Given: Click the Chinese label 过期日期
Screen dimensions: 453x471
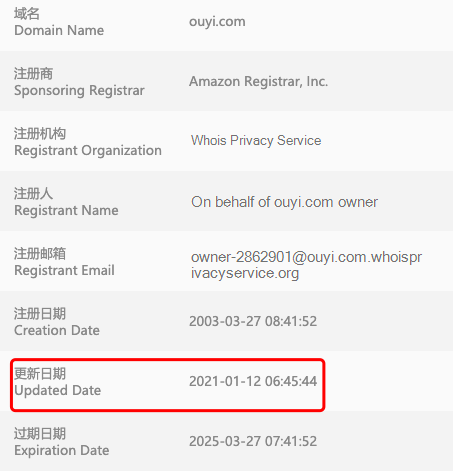Looking at the screenshot, I should click(x=40, y=434).
